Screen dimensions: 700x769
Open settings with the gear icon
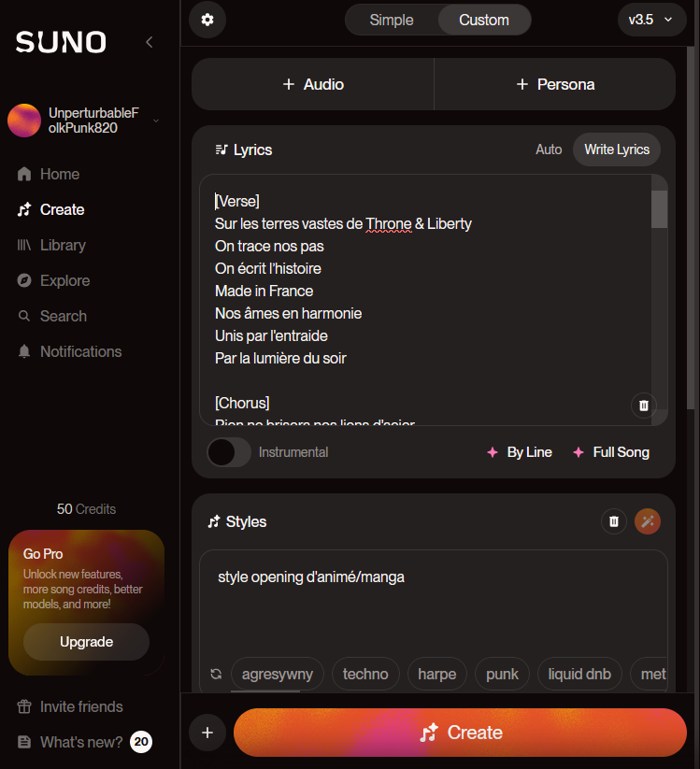coord(207,20)
